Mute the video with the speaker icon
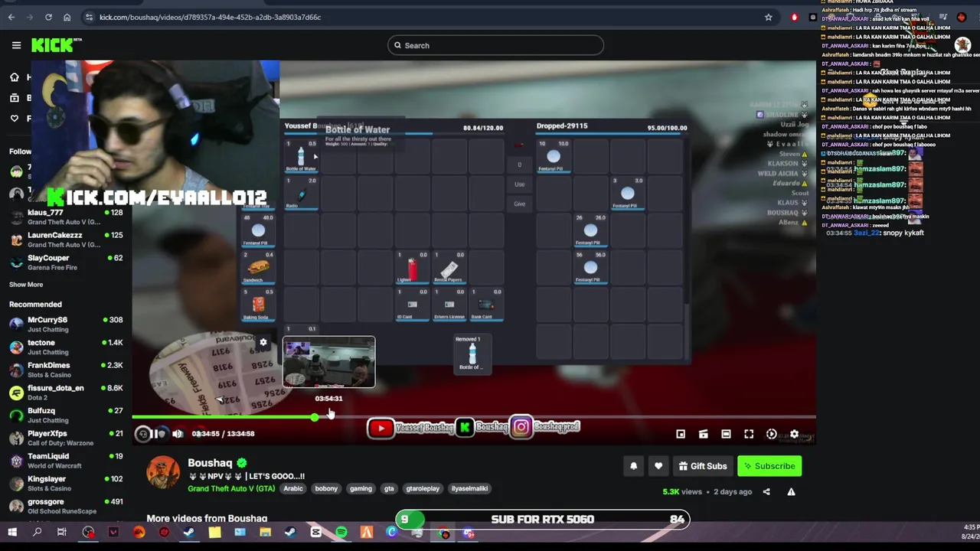Viewport: 980px width, 551px height. (x=178, y=434)
